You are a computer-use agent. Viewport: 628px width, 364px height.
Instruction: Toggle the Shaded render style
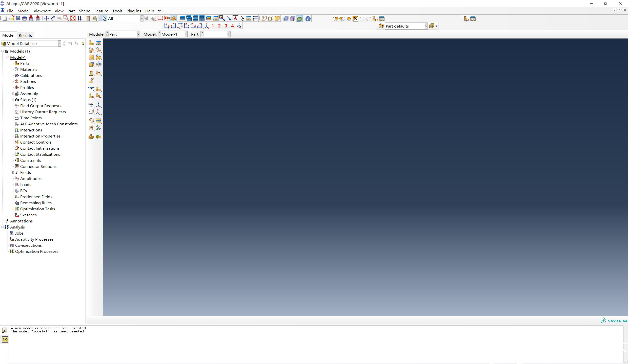(x=277, y=18)
